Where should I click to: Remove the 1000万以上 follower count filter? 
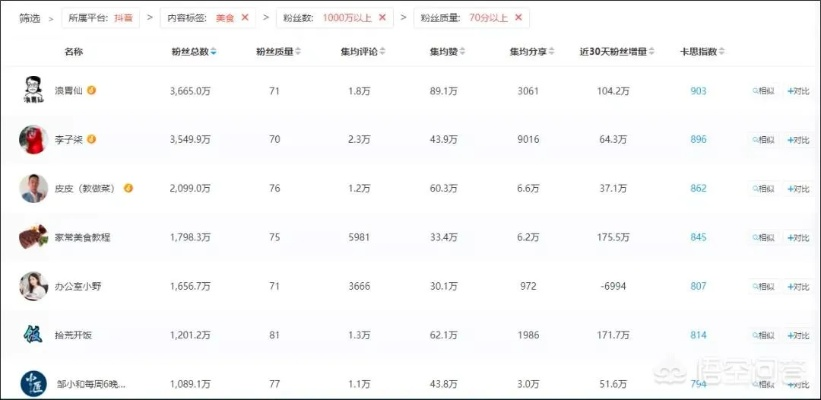382,17
